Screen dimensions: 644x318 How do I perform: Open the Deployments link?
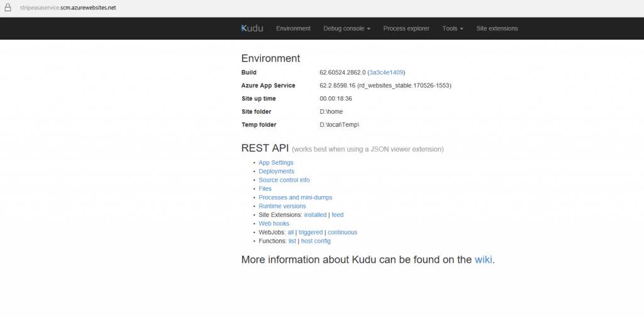[x=277, y=171]
